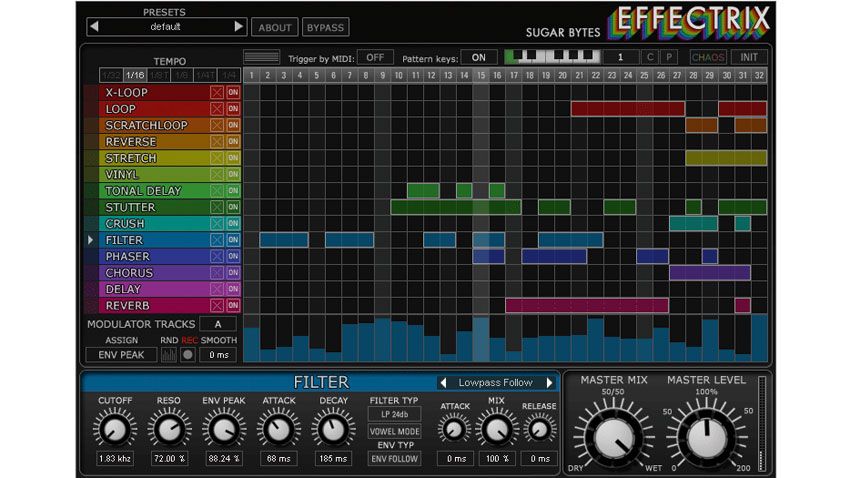Toggle the Trigger by MIDI OFF switch
This screenshot has width=850, height=478.
(x=375, y=57)
